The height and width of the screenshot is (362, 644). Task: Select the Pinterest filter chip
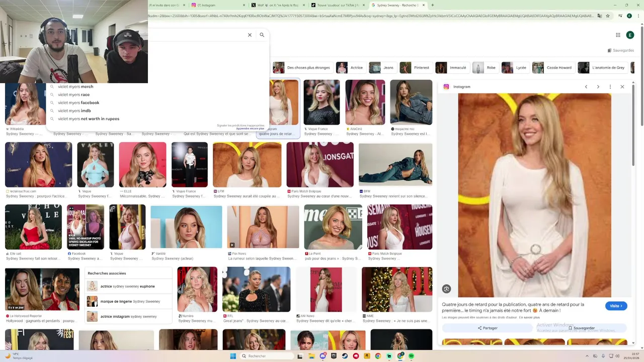click(415, 67)
